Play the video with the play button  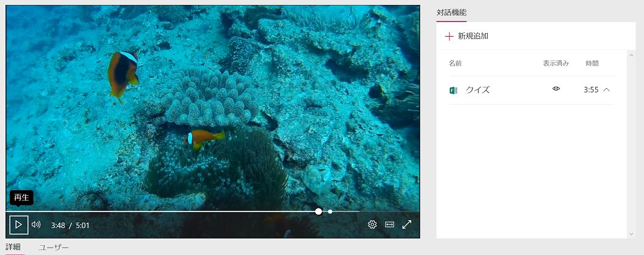pos(19,225)
